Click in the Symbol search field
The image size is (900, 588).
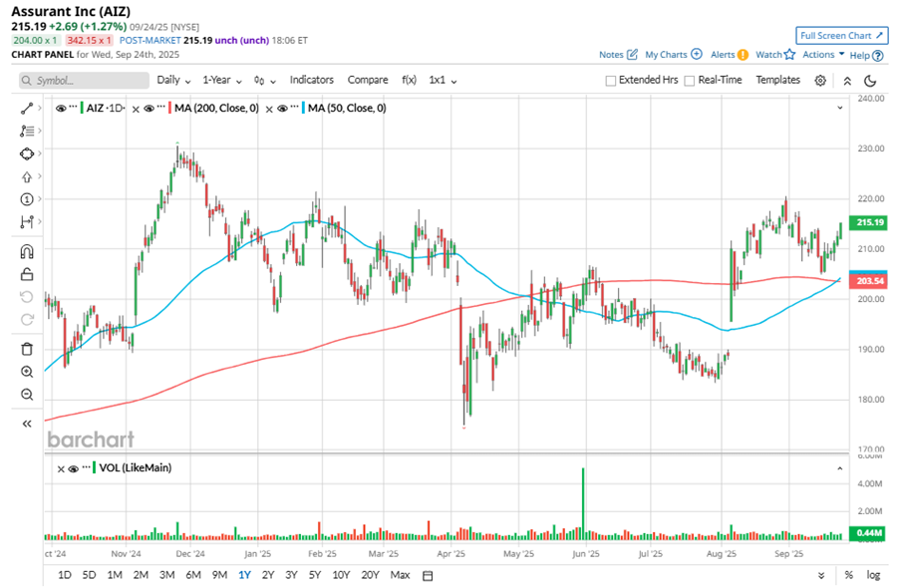(x=84, y=81)
